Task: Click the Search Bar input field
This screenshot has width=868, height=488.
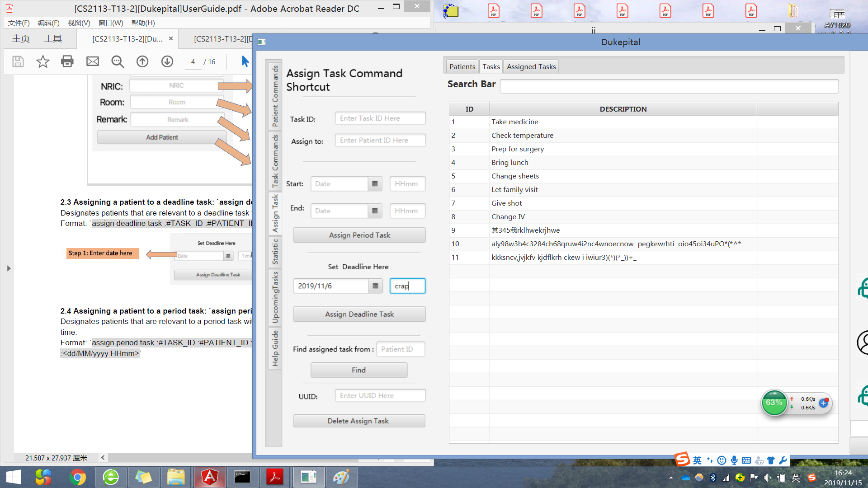Action: coord(669,86)
